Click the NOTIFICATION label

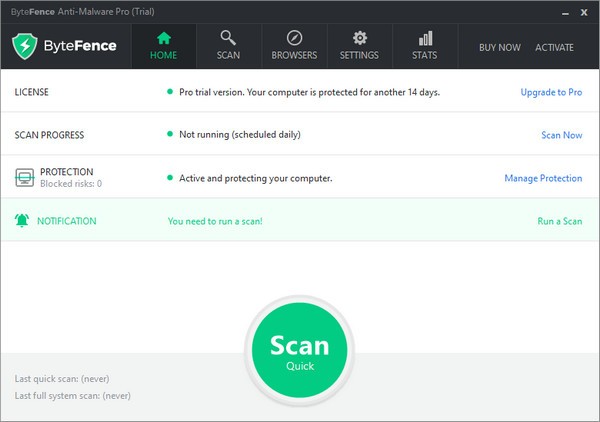coord(67,221)
